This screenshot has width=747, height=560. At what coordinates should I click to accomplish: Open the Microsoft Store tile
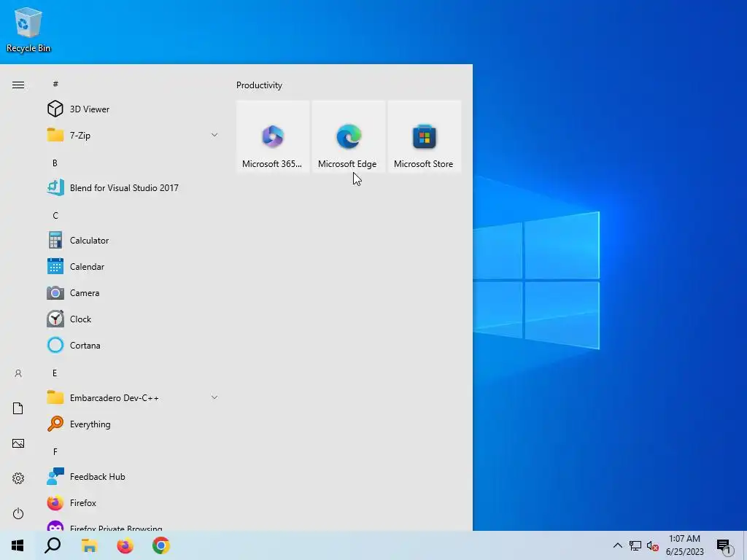[x=424, y=136]
